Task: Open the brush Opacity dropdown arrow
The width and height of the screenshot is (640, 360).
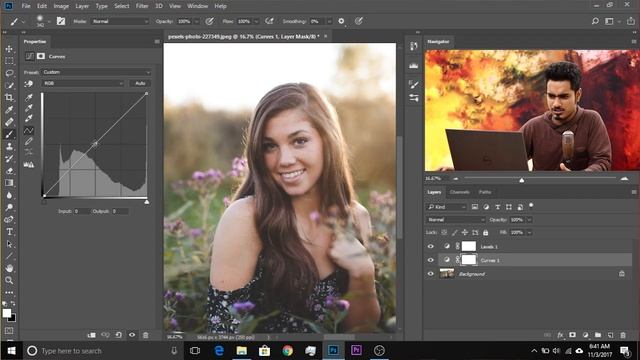Action: tap(196, 21)
